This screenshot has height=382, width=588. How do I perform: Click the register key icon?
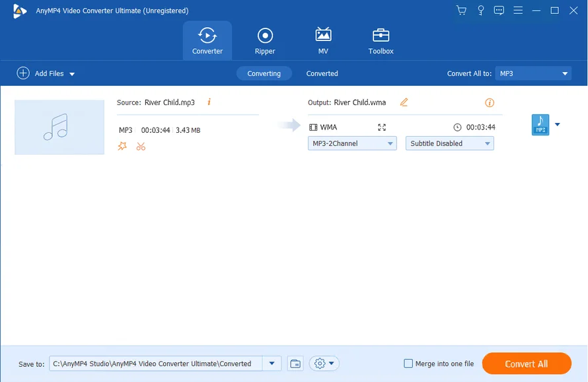[480, 10]
